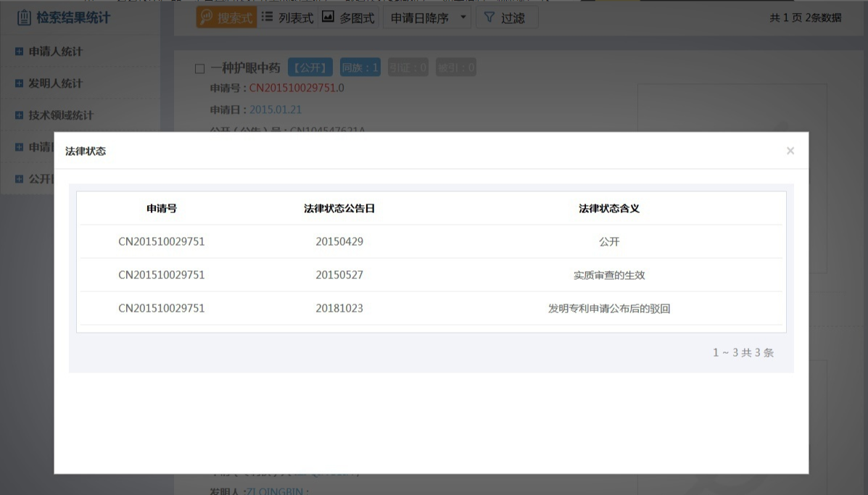
Task: Switch to 搜索式 view
Action: point(226,17)
